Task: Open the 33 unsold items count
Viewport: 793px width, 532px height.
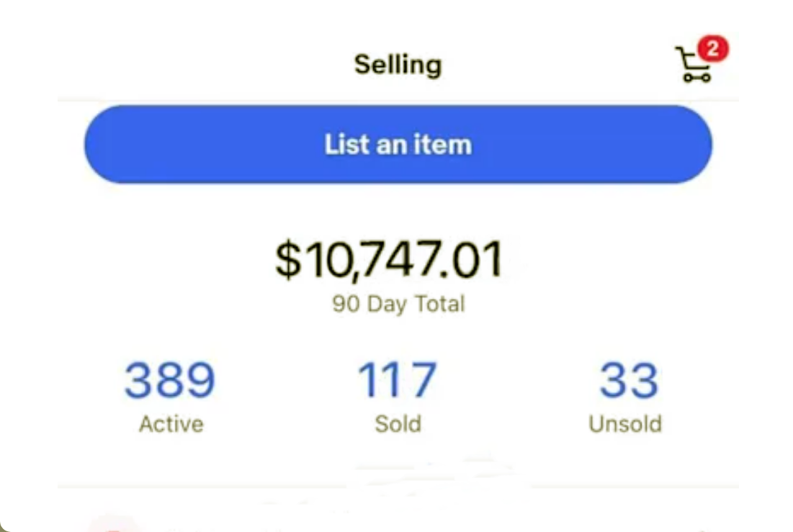Action: click(629, 380)
